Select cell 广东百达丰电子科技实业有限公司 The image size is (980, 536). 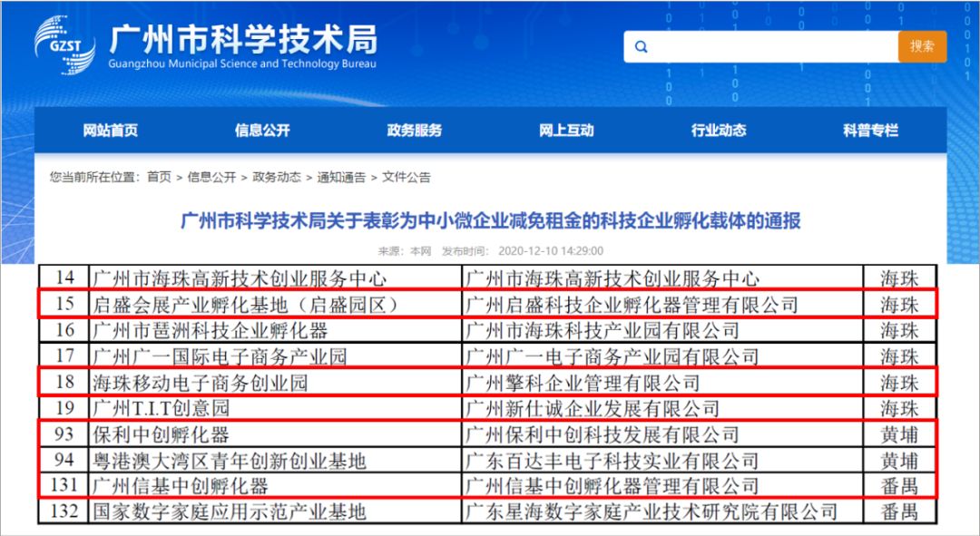(x=662, y=461)
